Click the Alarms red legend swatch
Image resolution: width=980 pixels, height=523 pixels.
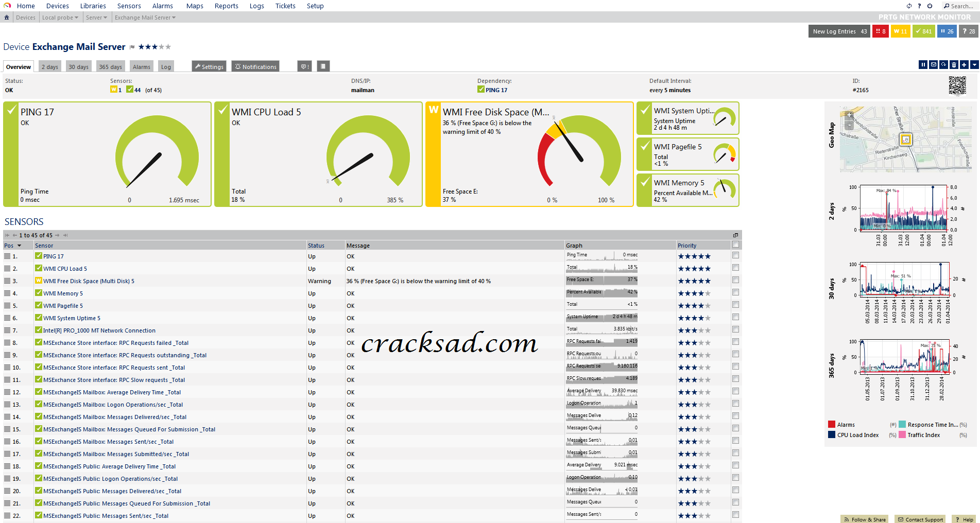832,425
